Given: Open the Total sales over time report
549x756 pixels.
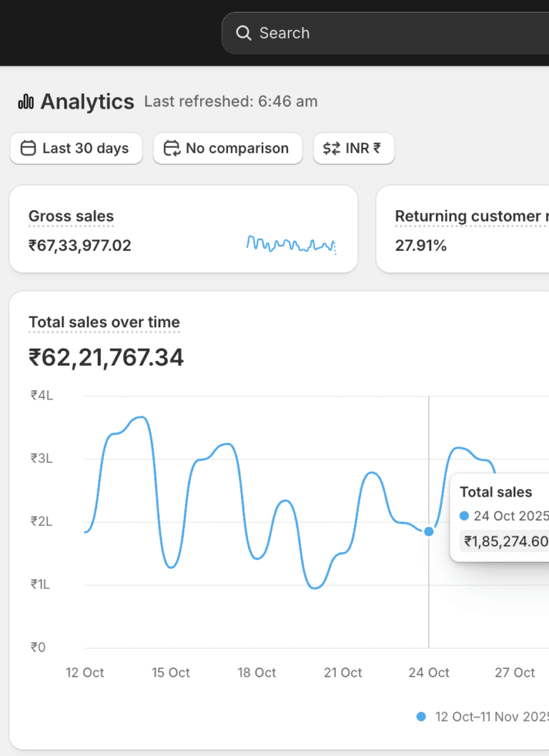Looking at the screenshot, I should tap(104, 322).
